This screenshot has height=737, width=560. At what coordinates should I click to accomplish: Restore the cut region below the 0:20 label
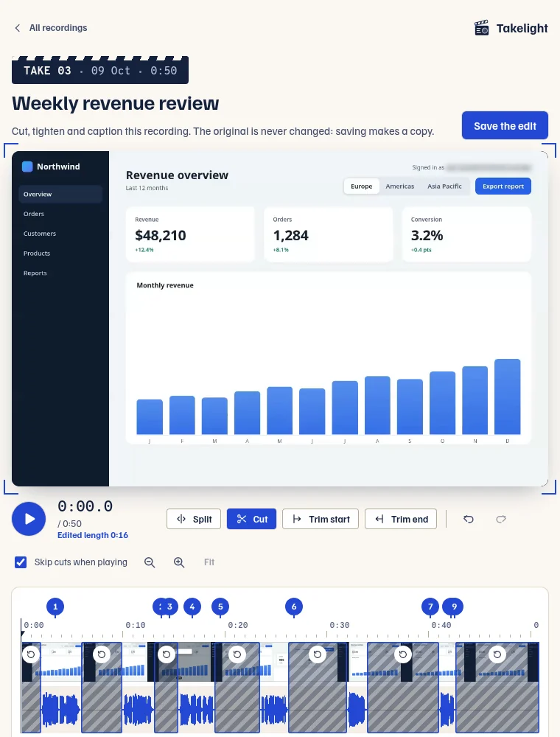tap(237, 654)
